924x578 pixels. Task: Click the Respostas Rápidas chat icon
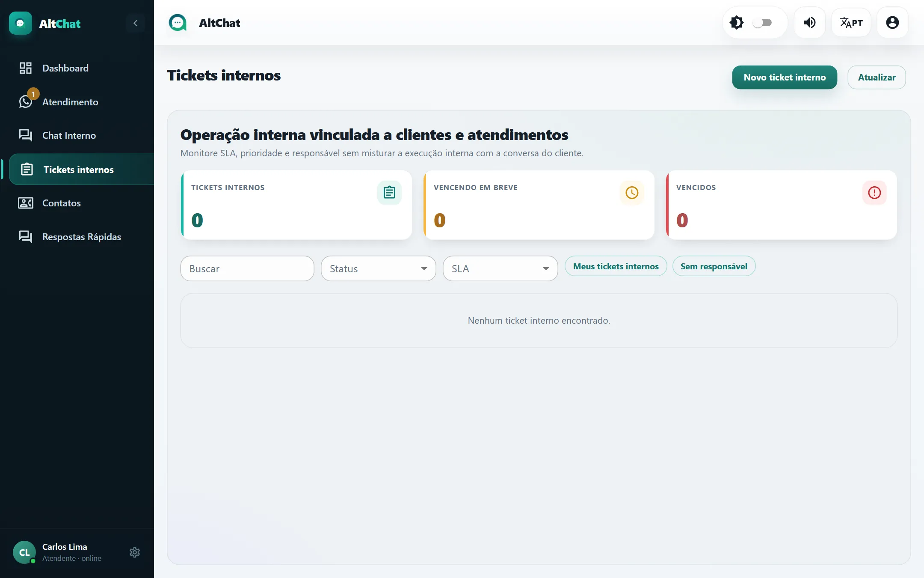tap(26, 237)
